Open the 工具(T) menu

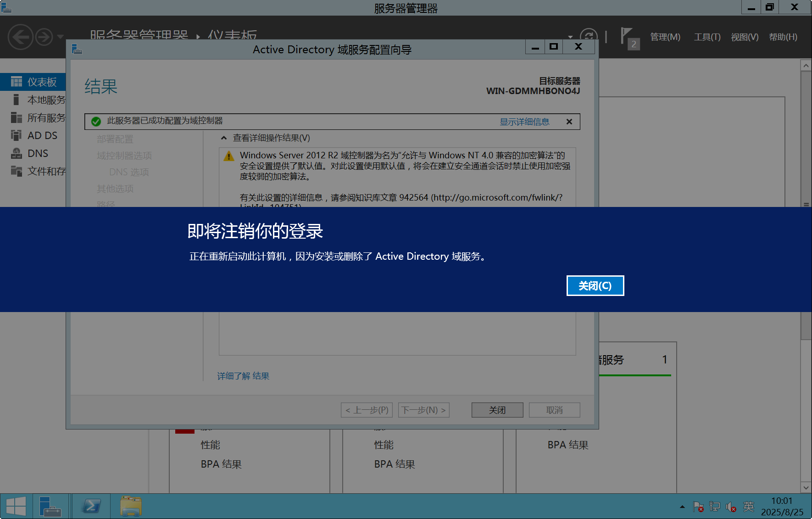pos(706,37)
